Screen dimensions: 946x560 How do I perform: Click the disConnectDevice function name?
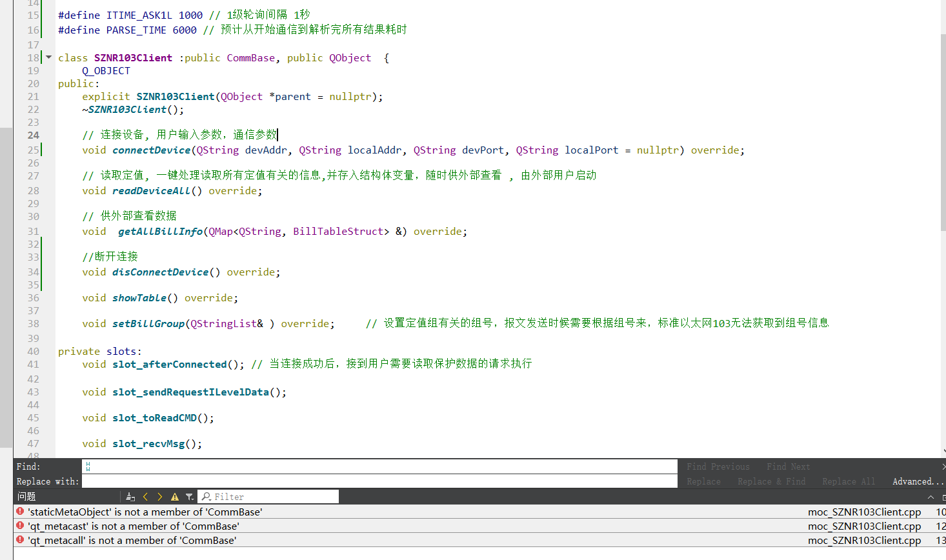[161, 272]
